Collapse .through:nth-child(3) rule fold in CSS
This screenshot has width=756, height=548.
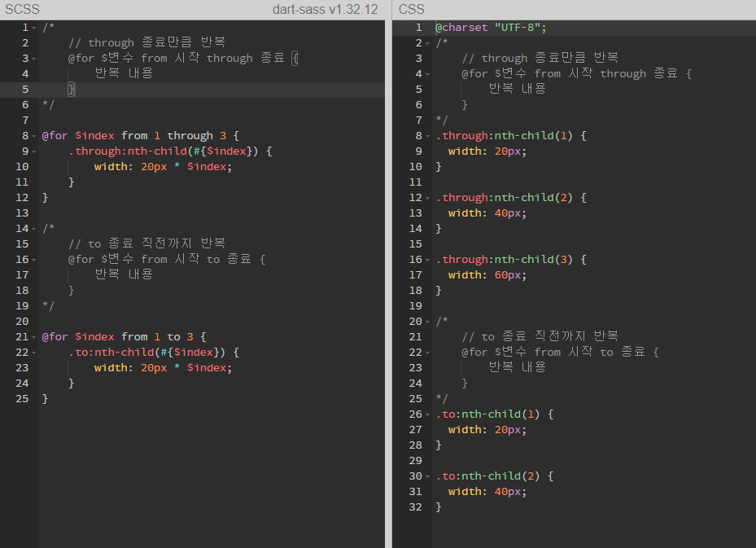428,260
